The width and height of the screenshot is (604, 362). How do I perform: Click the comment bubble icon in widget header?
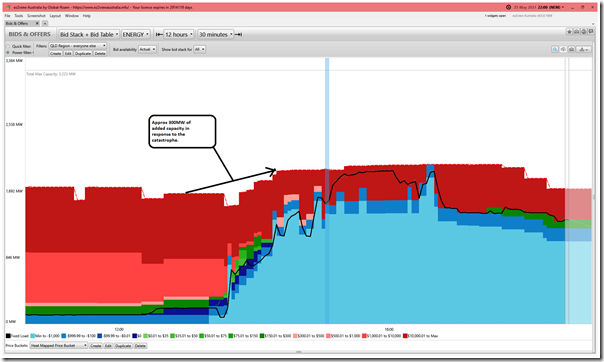click(x=591, y=32)
